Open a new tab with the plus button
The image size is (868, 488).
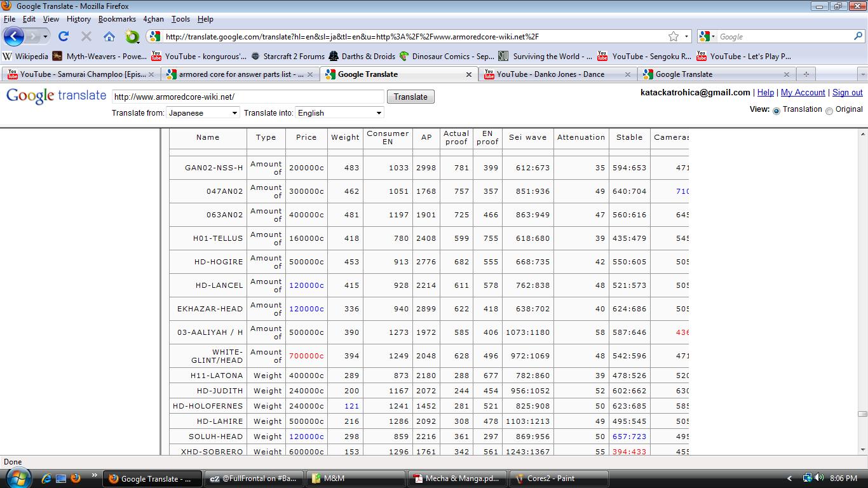click(806, 74)
